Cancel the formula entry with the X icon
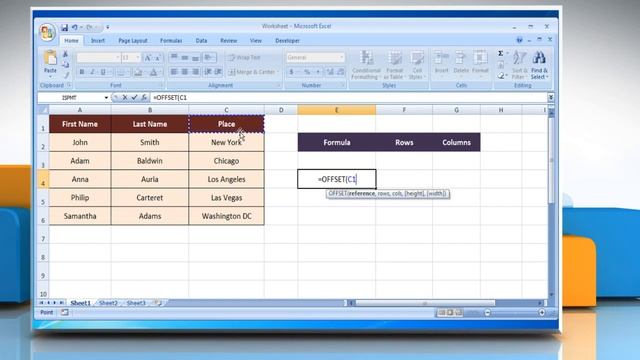The height and width of the screenshot is (360, 640). [x=125, y=98]
